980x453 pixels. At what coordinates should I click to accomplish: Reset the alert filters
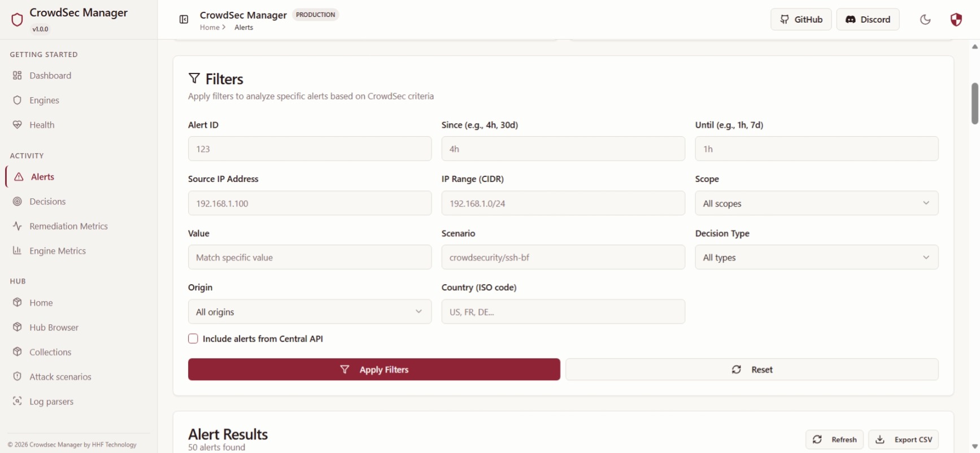[752, 369]
